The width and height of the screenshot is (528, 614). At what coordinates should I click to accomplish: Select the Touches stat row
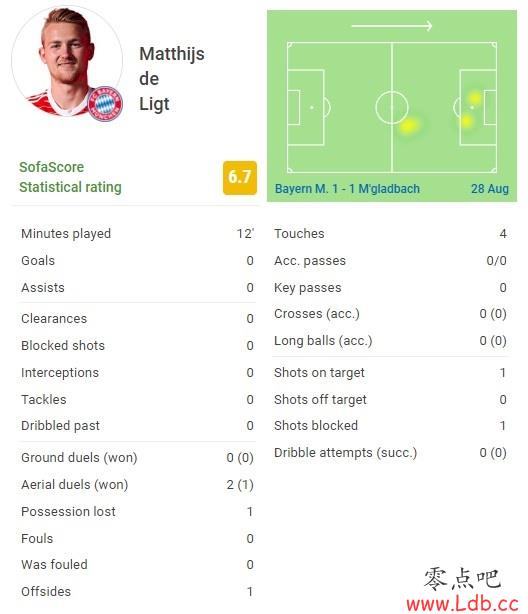coord(390,233)
